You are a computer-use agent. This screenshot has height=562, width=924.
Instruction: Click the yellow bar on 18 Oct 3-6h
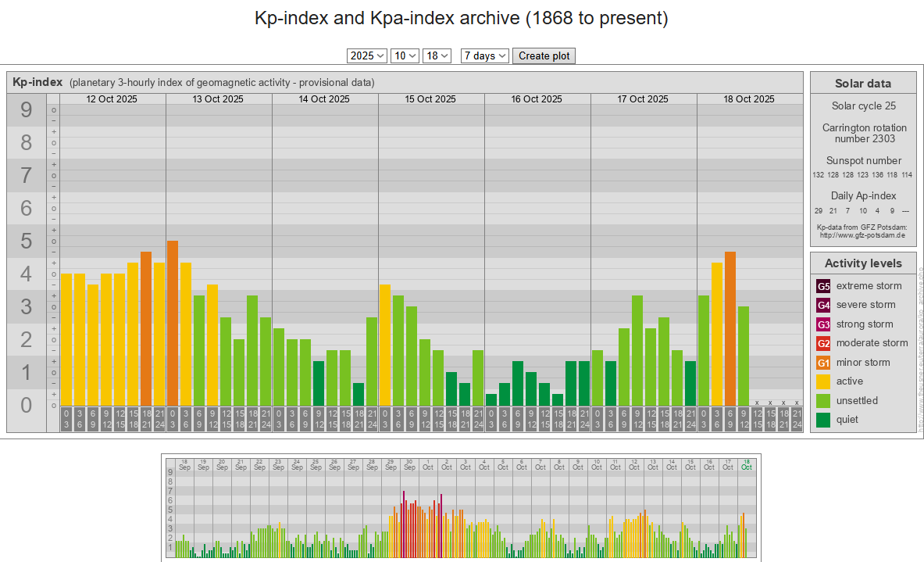click(x=717, y=335)
